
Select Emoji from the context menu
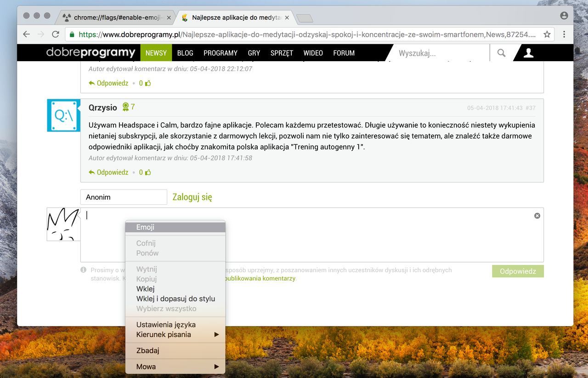pyautogui.click(x=175, y=227)
